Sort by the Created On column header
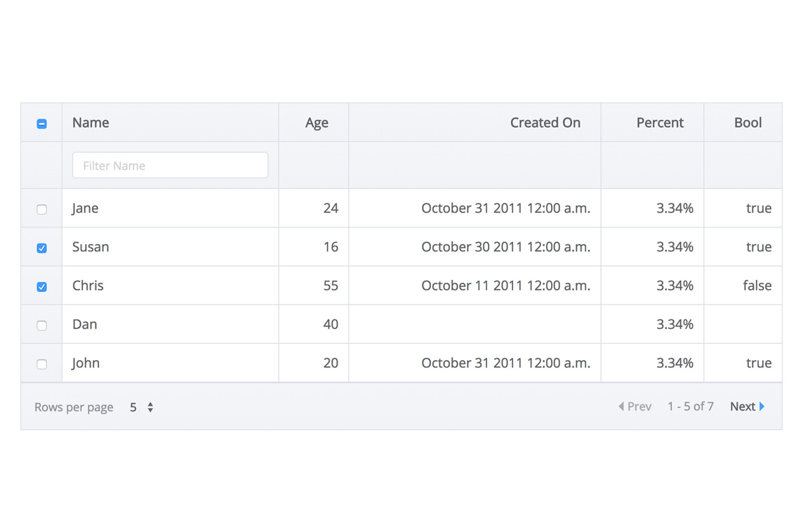The width and height of the screenshot is (803, 532). click(x=545, y=122)
